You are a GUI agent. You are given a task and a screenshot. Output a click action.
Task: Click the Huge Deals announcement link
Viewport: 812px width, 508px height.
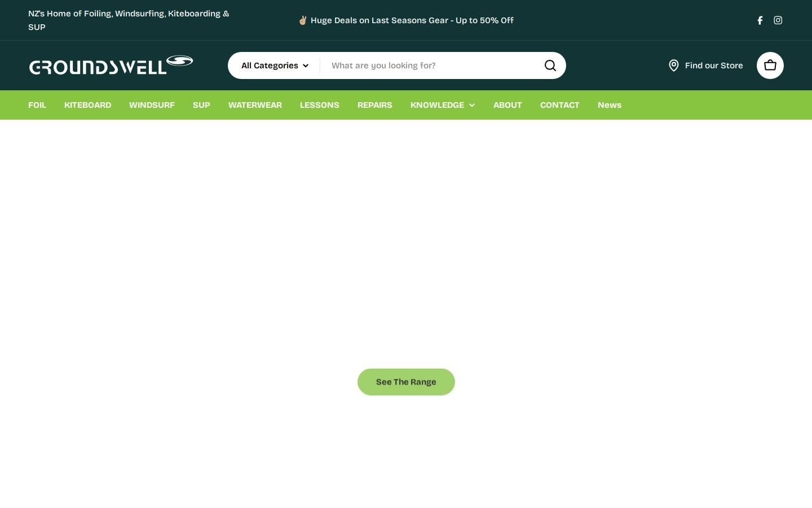pos(406,20)
